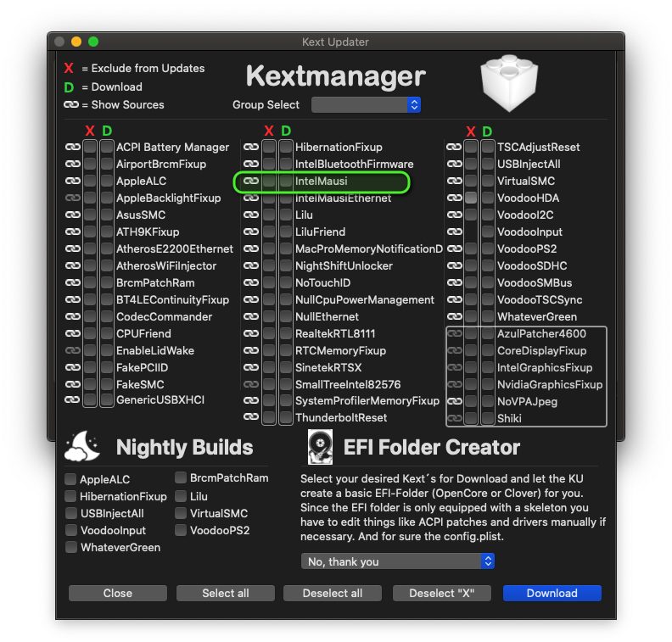Click link icon beside VirtualSMC kext
The image size is (672, 642).
pyautogui.click(x=454, y=181)
